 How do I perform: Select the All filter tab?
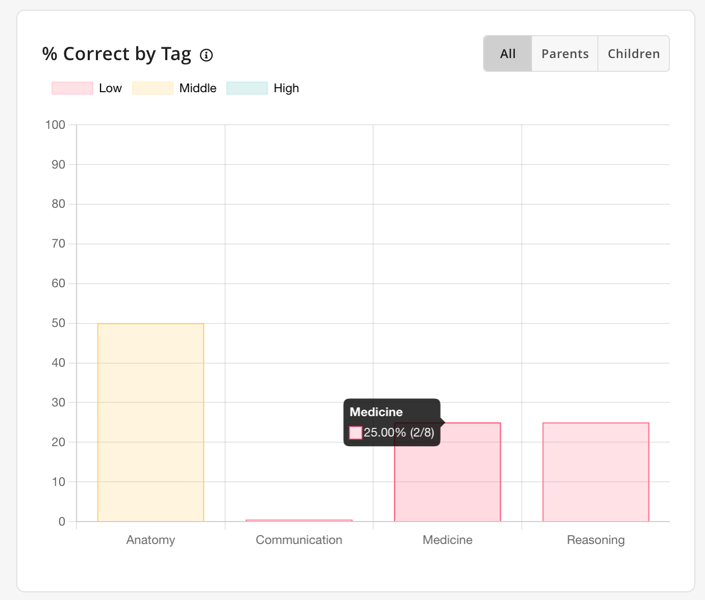click(x=508, y=54)
